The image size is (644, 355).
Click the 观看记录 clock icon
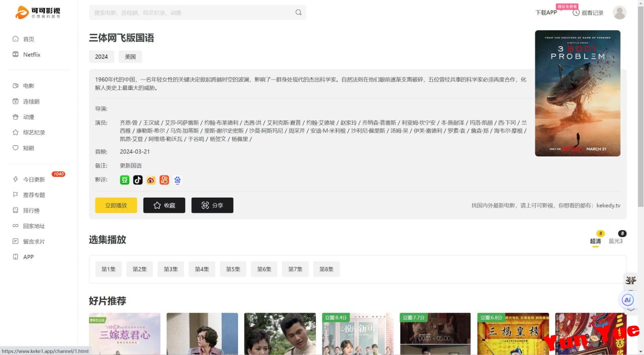pyautogui.click(x=576, y=13)
